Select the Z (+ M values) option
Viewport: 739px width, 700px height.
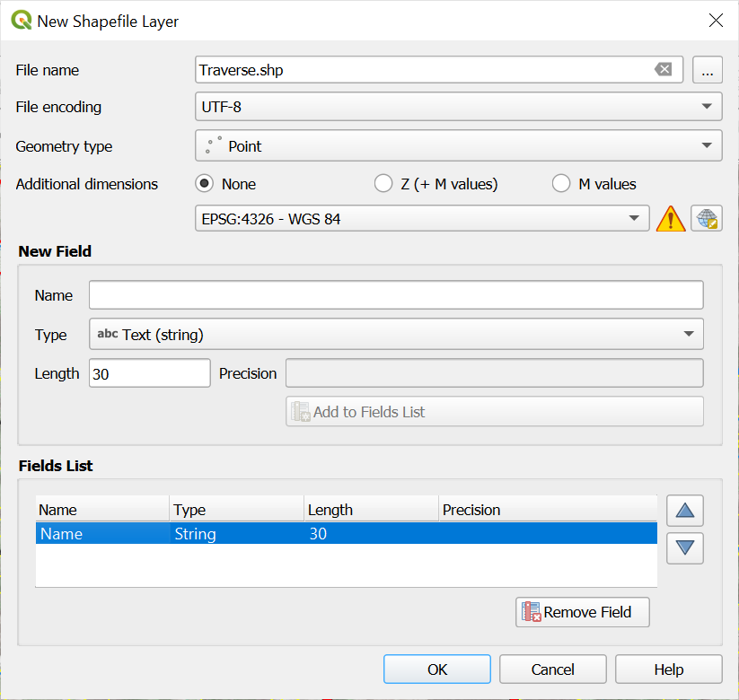coord(383,184)
